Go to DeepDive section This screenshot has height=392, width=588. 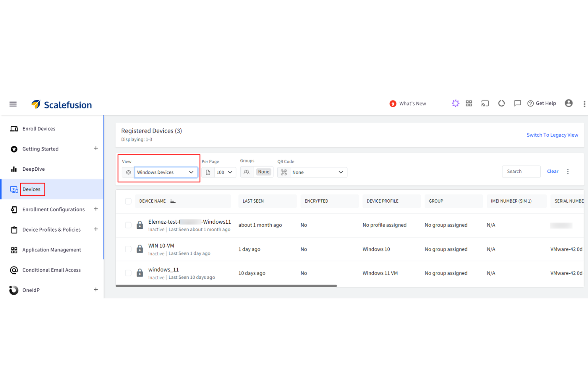tap(33, 169)
